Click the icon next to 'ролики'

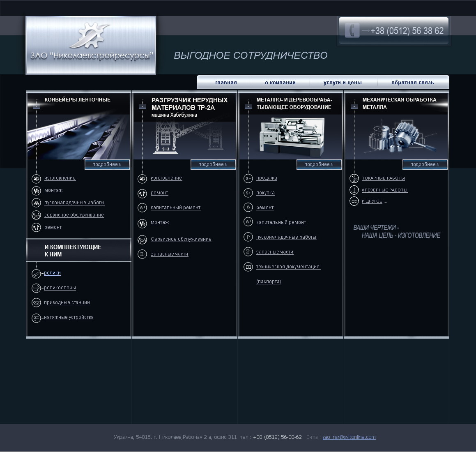tap(36, 273)
